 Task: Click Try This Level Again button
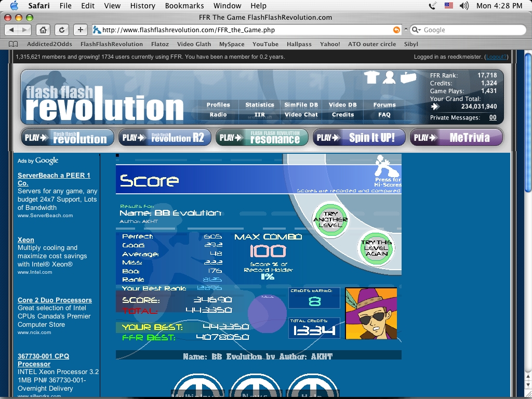click(x=376, y=248)
